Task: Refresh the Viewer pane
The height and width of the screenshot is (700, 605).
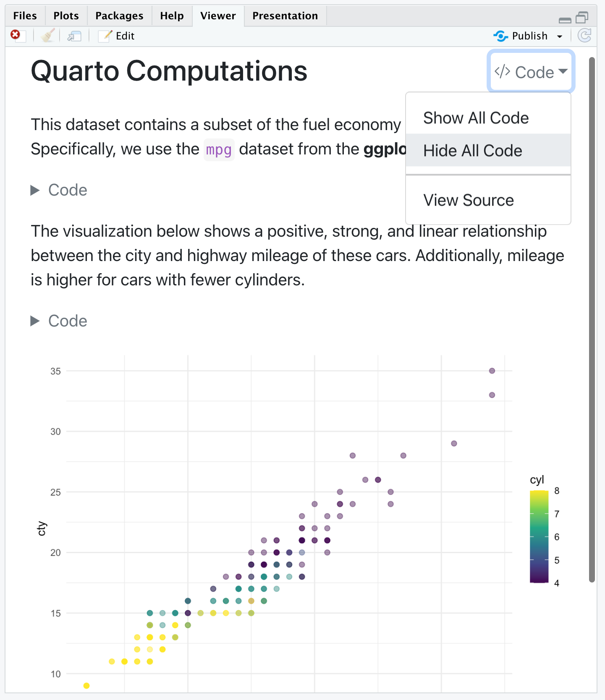Action: click(x=584, y=36)
